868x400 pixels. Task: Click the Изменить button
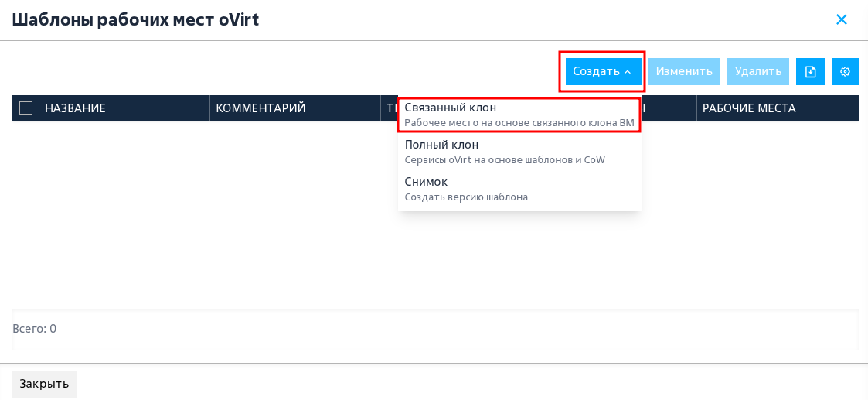(x=684, y=71)
